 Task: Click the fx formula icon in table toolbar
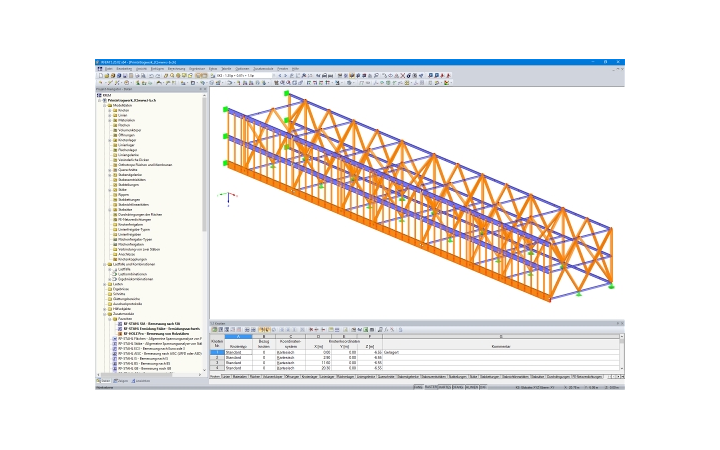[386, 330]
